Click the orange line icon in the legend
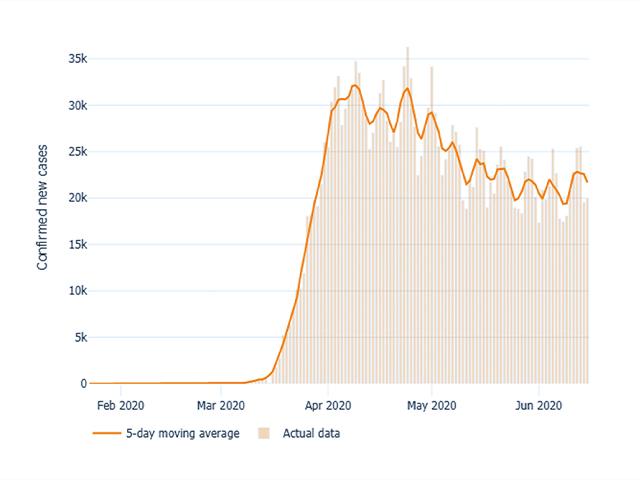Image resolution: width=640 pixels, height=480 pixels. [107, 434]
